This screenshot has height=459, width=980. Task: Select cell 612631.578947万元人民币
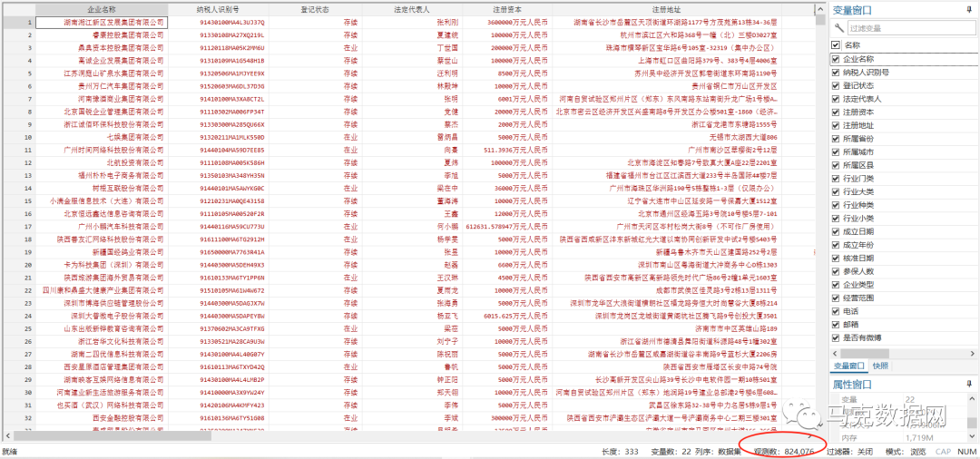(x=507, y=226)
